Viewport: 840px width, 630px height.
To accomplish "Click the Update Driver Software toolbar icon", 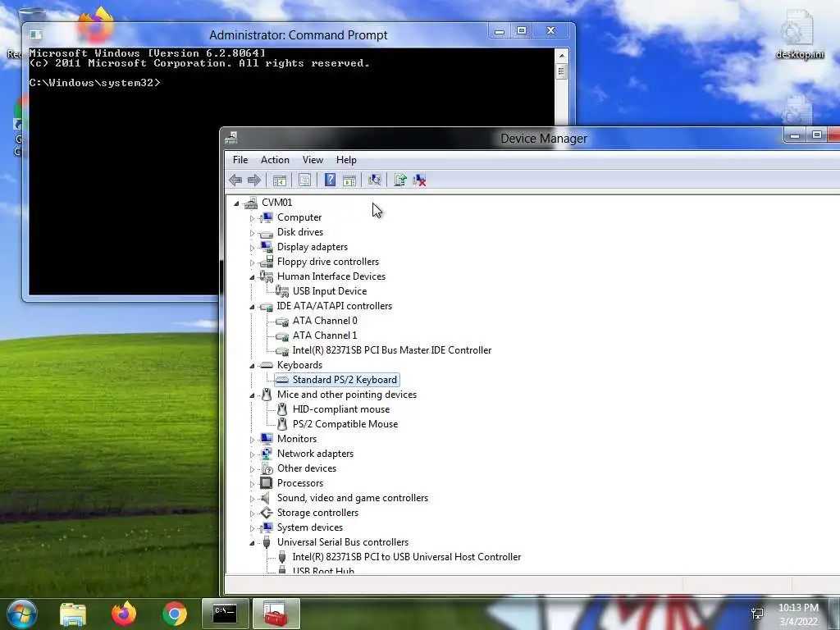I will [x=400, y=180].
